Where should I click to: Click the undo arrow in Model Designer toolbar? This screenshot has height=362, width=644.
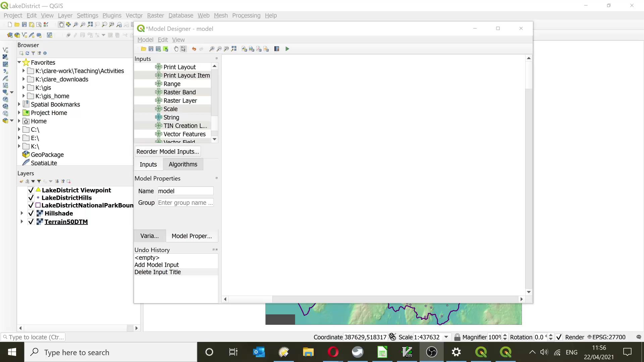coord(194,49)
